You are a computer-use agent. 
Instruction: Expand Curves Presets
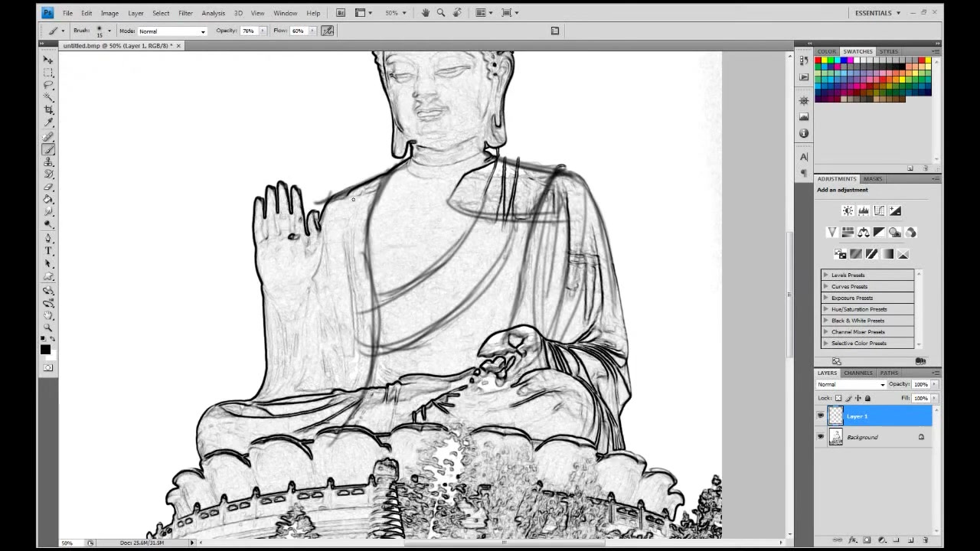pos(825,286)
